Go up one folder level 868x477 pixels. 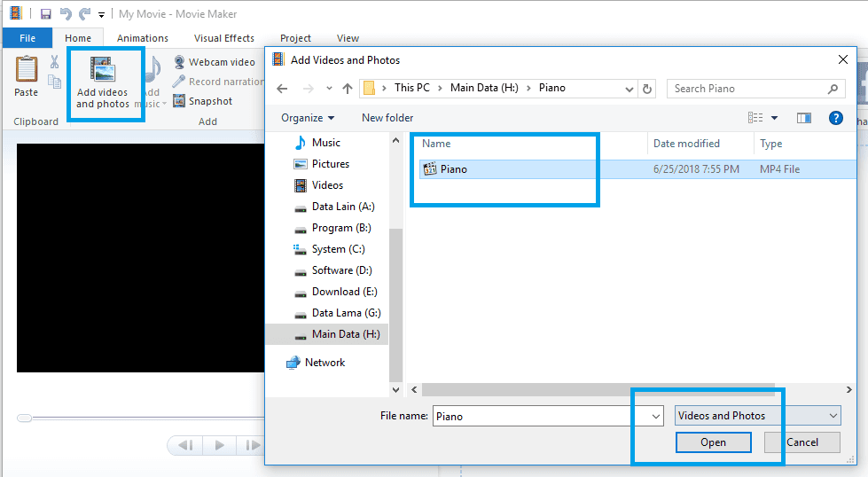click(x=347, y=89)
